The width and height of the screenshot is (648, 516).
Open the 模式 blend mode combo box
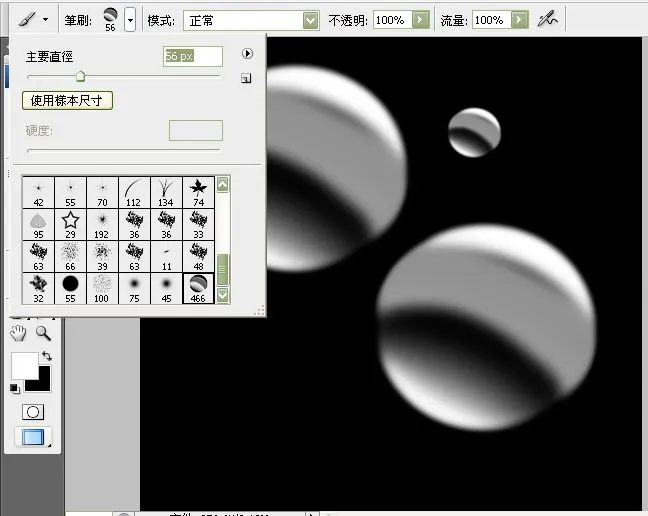pyautogui.click(x=251, y=20)
